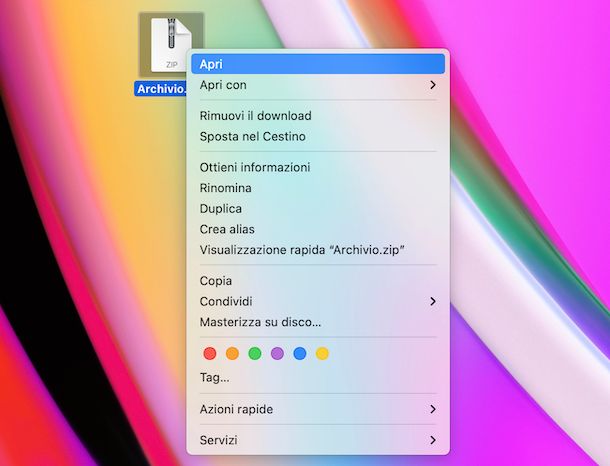Choose Rinomina in context menu
Image resolution: width=610 pixels, height=466 pixels.
tap(318, 188)
